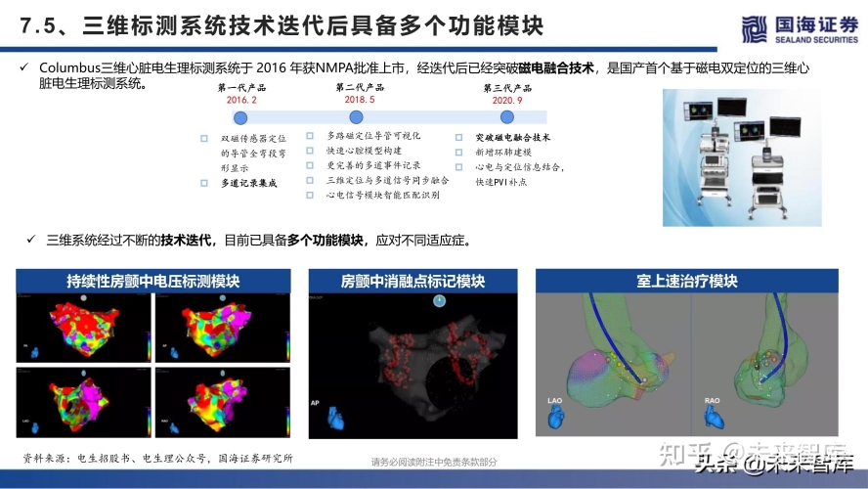The width and height of the screenshot is (868, 489).
Task: Click the AP heart orientation icon in the ablation panel
Action: (335, 419)
